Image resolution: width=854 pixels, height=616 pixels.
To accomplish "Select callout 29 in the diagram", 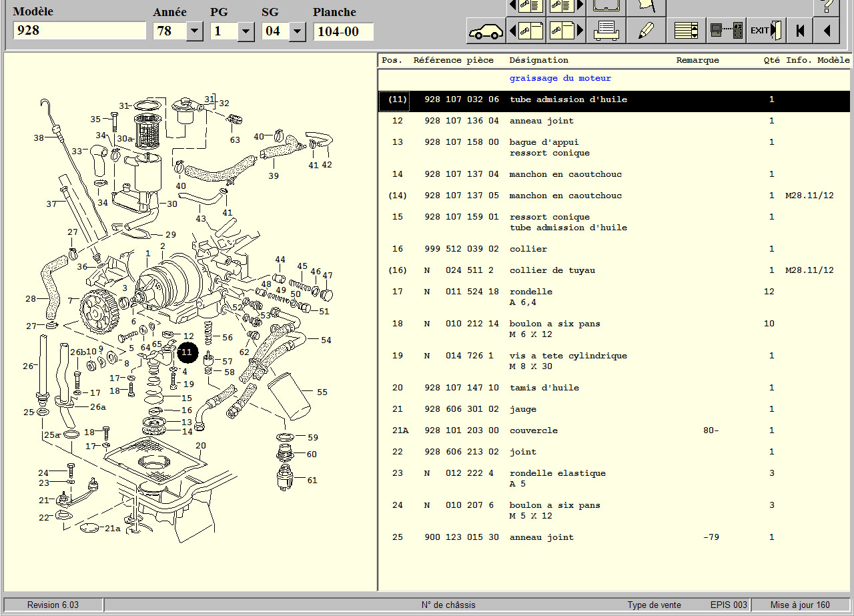I will click(x=171, y=234).
